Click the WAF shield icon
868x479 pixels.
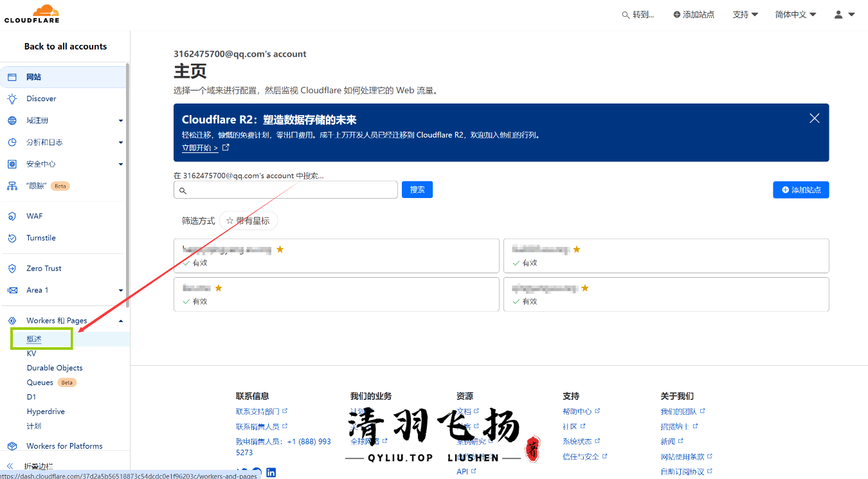12,216
